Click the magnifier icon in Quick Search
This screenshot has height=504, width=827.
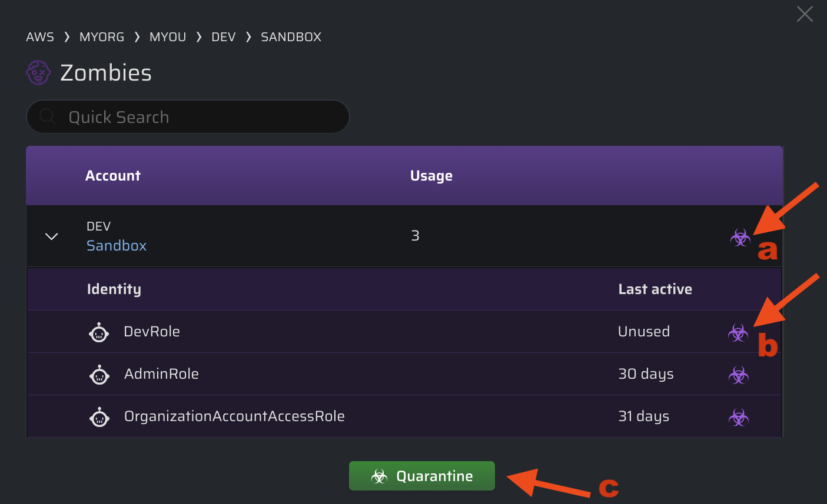(x=47, y=116)
